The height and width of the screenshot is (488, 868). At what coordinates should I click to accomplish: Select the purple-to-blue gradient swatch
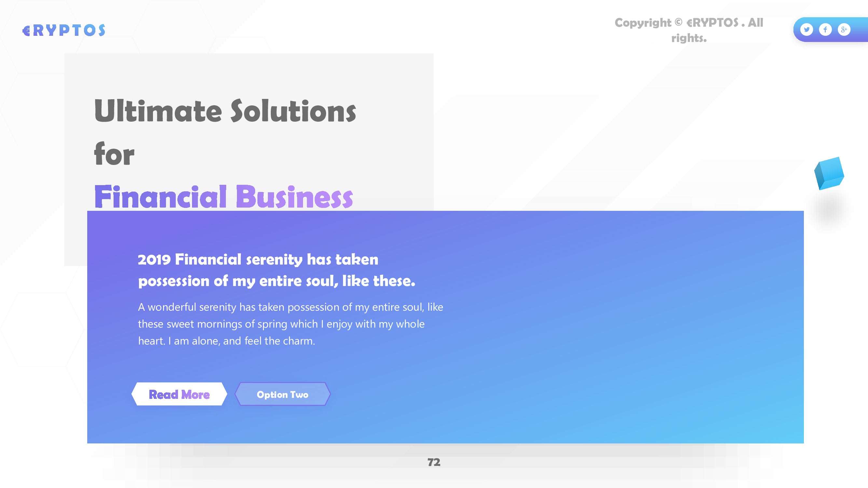(x=445, y=327)
